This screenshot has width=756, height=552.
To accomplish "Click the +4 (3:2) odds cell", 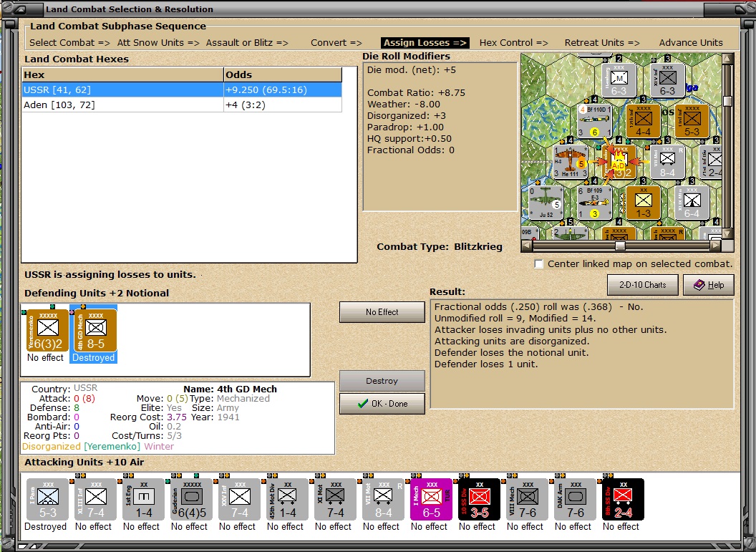I will pos(283,105).
